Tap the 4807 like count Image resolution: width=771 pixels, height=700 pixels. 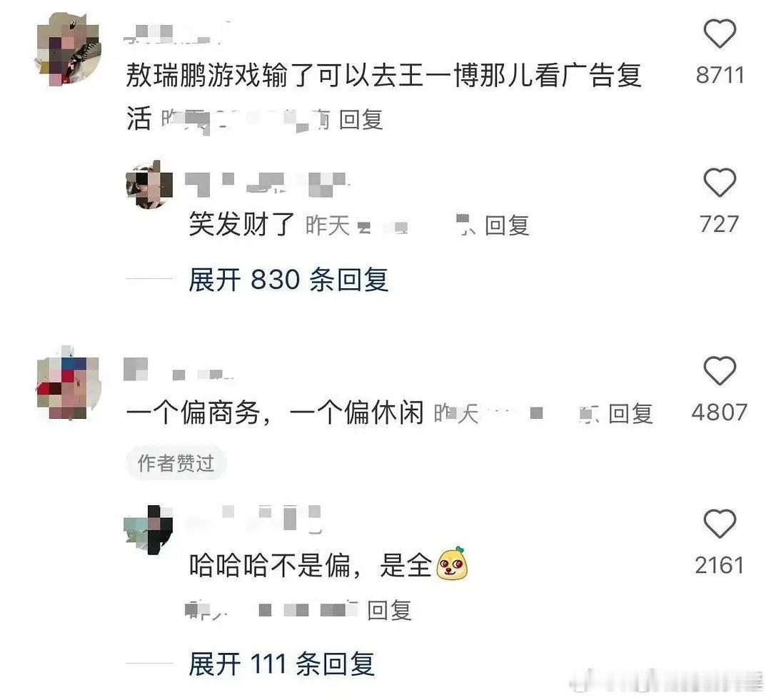pos(720,412)
